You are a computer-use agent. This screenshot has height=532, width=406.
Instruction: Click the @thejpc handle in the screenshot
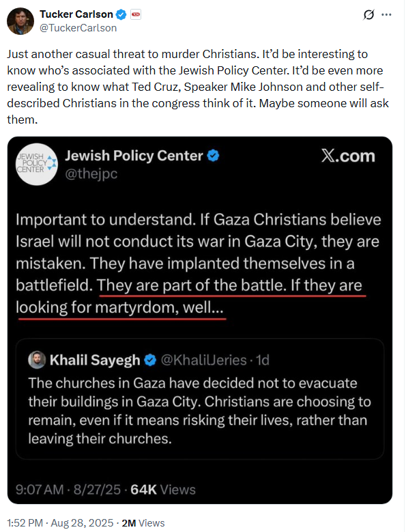click(x=91, y=173)
